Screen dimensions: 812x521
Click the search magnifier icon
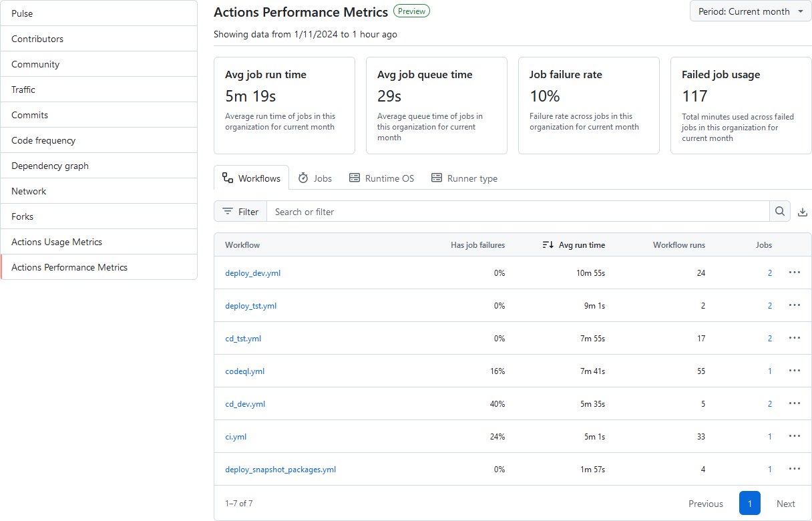[780, 212]
